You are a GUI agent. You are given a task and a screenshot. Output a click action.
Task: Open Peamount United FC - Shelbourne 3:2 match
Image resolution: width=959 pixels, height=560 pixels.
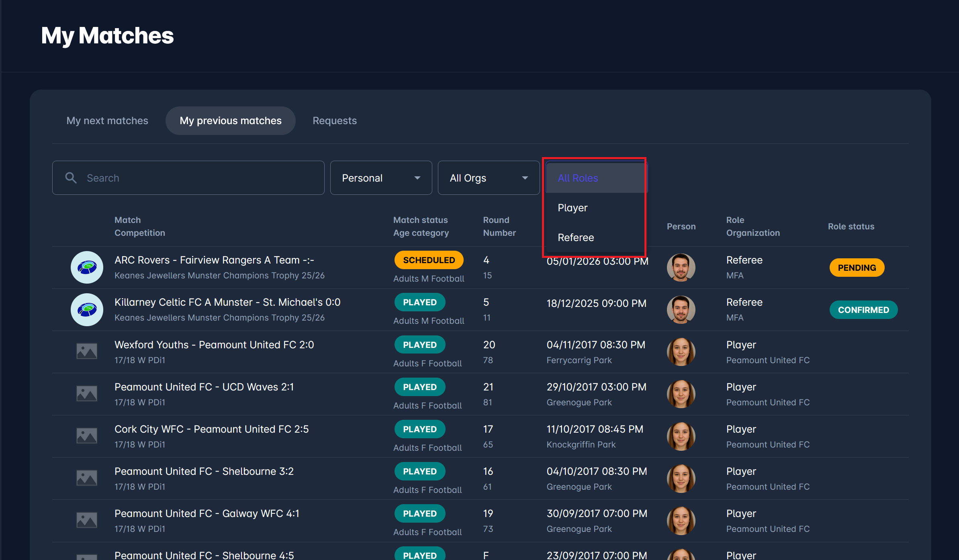point(204,471)
